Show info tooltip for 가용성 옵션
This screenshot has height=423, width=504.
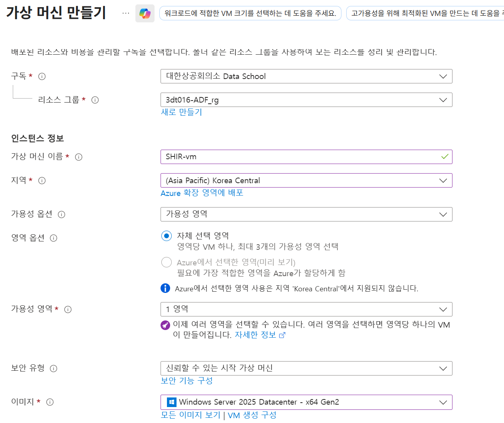[x=62, y=214]
